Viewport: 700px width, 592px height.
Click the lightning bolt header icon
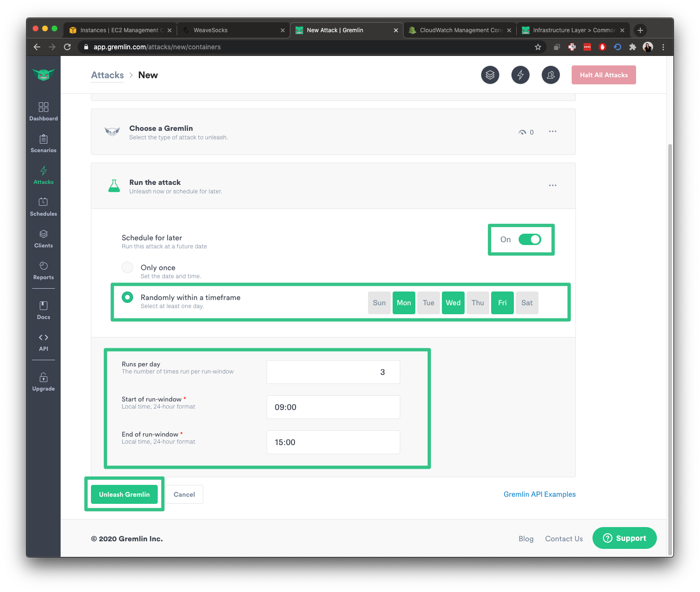(521, 75)
